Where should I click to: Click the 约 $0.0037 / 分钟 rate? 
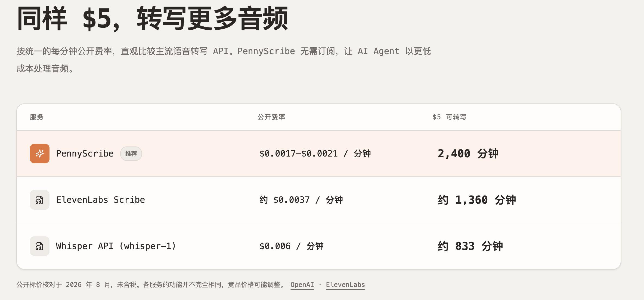[301, 200]
